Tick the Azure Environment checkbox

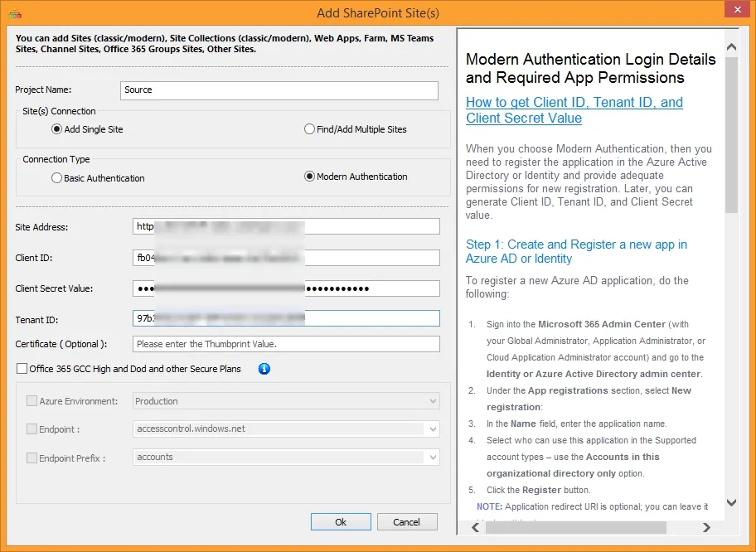[31, 401]
